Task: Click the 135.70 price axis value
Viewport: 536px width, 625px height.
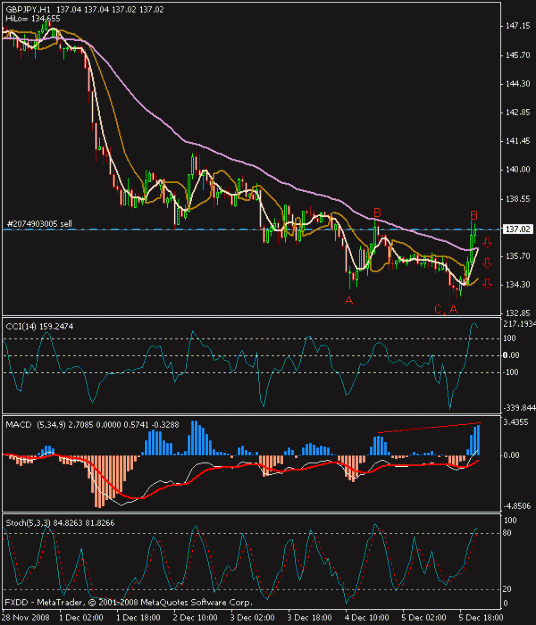Action: coord(518,256)
